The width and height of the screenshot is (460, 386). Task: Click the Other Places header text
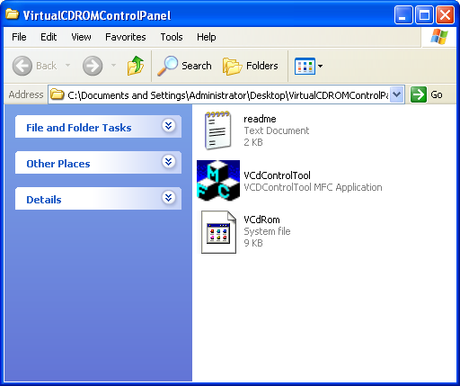[x=58, y=164]
